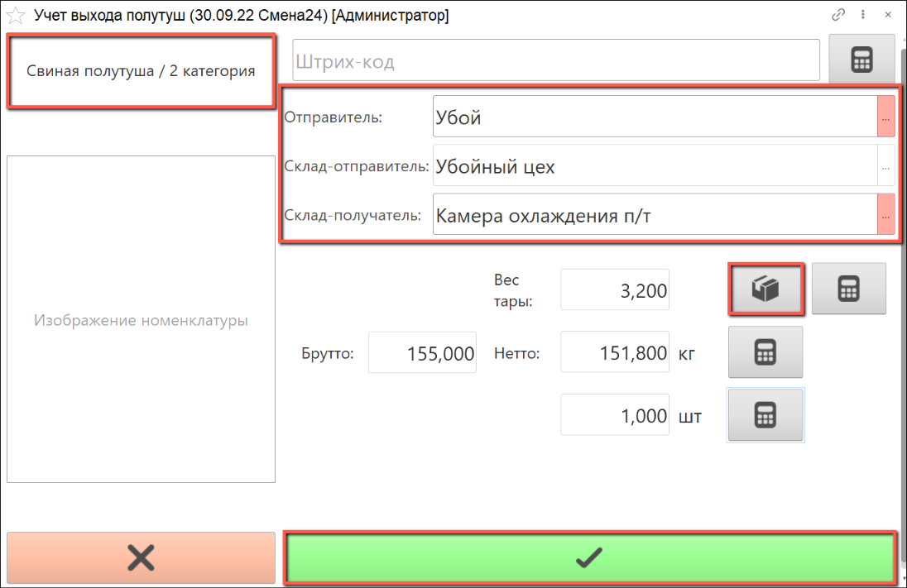Open the three-dot more options menu
Image resolution: width=907 pixels, height=588 pixels.
click(862, 15)
